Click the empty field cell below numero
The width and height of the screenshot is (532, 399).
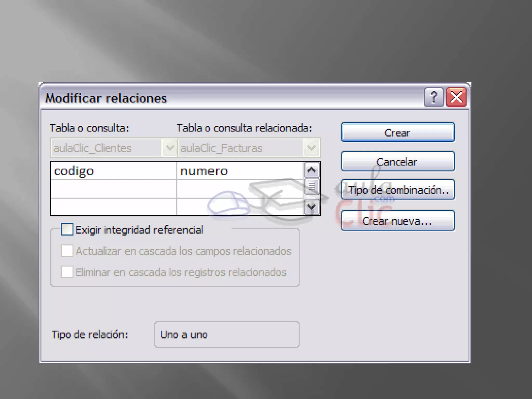tap(240, 189)
